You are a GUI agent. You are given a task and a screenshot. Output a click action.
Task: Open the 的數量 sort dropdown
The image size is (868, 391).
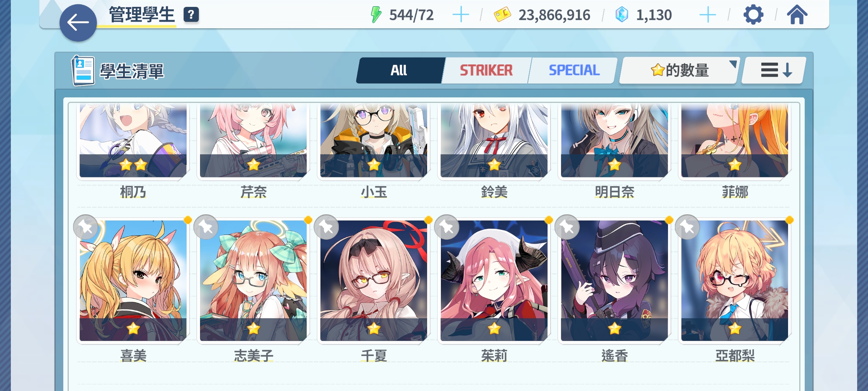click(x=679, y=70)
